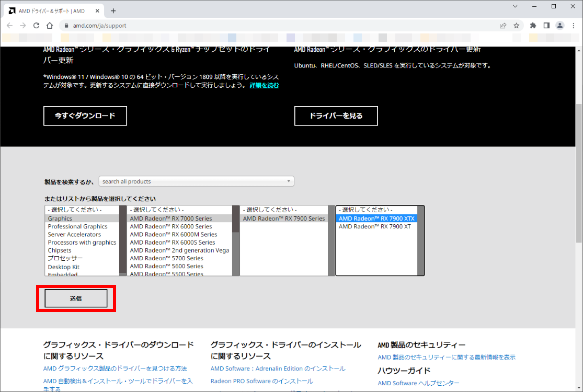Open the 詳細を読む link
583x392 pixels.
click(x=264, y=85)
